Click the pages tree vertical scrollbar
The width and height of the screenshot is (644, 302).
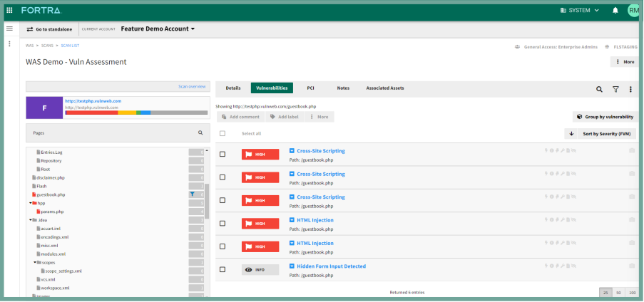[x=207, y=201]
